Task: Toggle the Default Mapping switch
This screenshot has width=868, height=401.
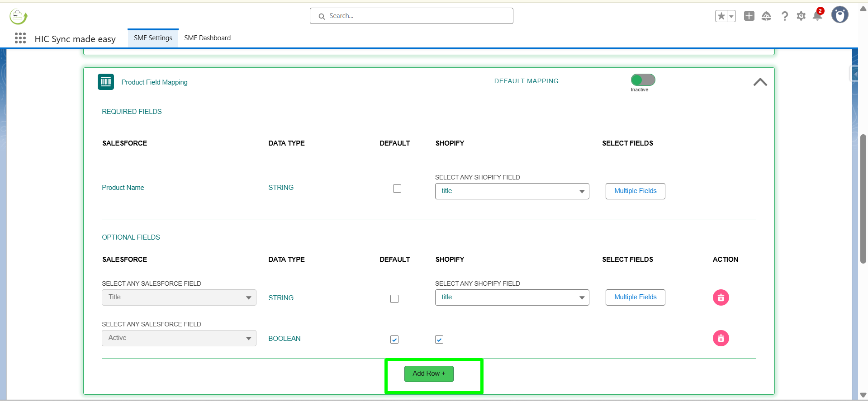Action: (643, 80)
